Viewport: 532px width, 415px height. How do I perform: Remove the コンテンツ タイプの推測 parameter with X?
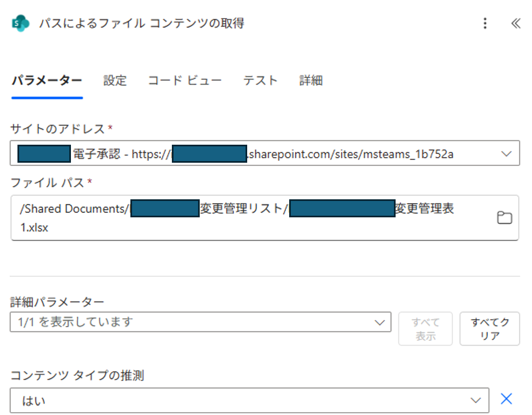[506, 399]
